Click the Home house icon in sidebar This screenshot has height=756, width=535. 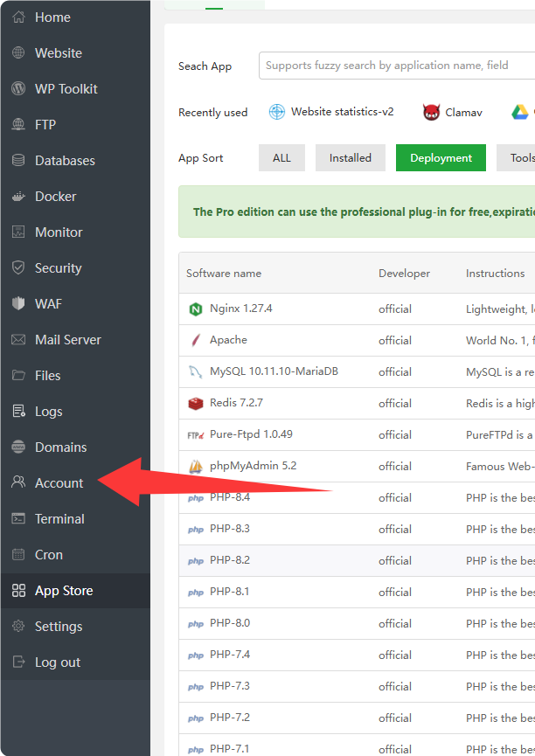pos(18,17)
